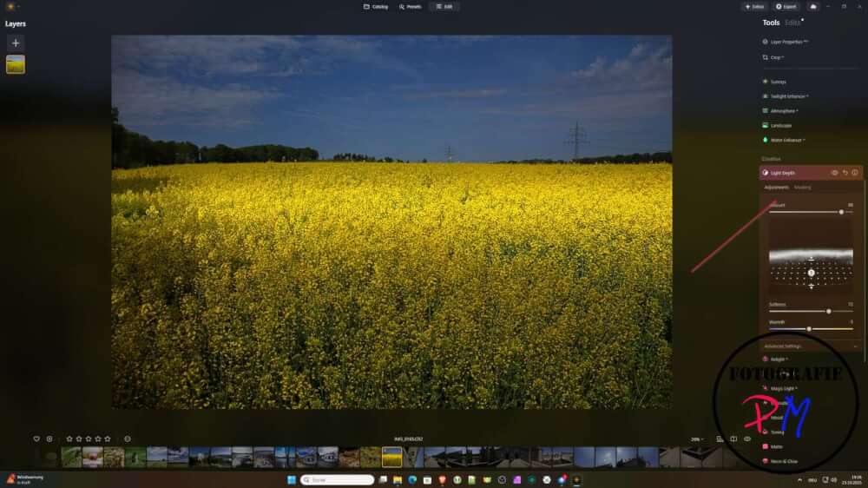
Task: Open the Water Enhancer tool
Action: pos(786,140)
